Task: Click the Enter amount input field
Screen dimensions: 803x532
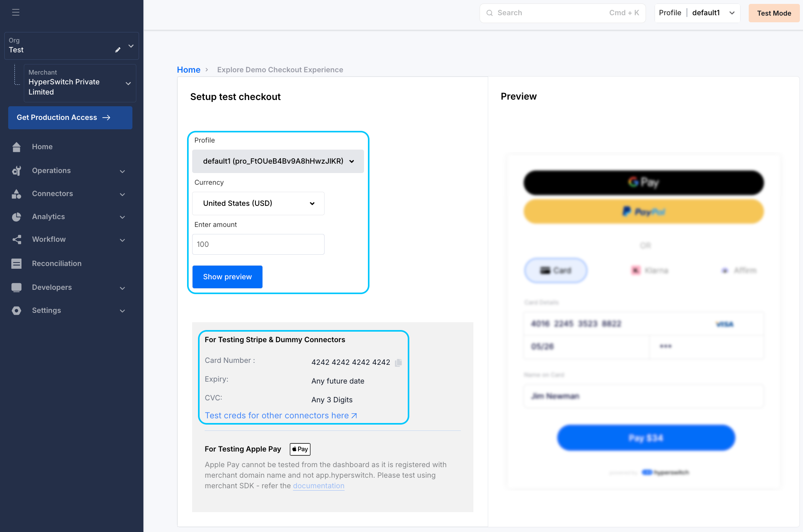Action: pyautogui.click(x=258, y=245)
